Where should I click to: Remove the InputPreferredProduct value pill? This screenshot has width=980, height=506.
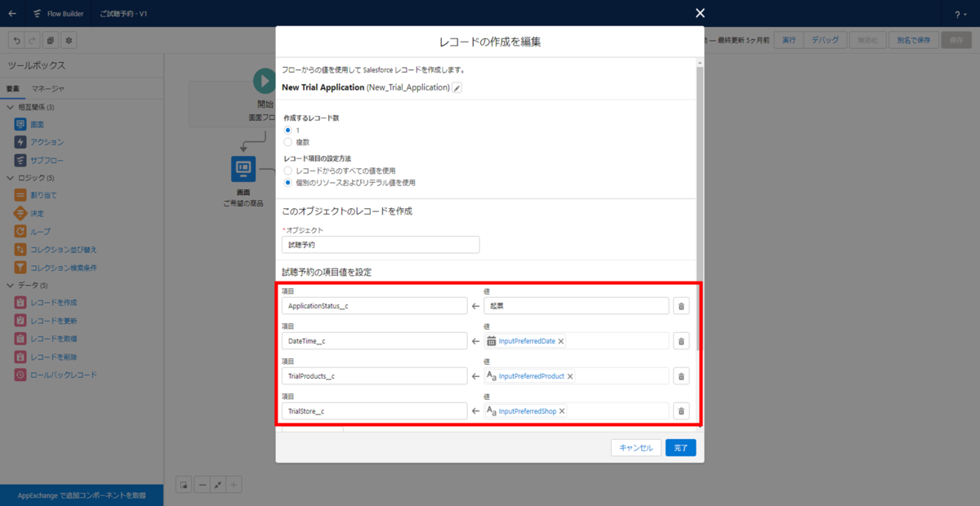[x=570, y=376]
